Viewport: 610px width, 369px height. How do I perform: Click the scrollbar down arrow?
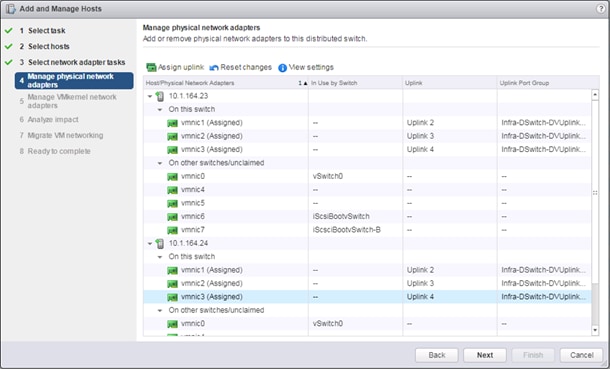coord(595,330)
